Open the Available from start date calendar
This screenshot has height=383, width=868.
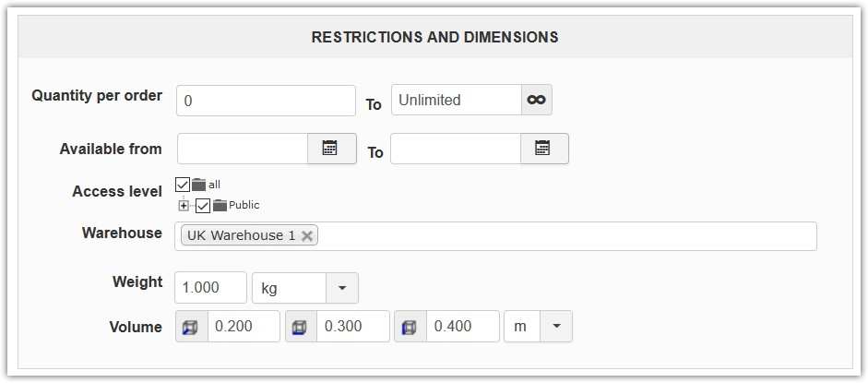point(331,148)
